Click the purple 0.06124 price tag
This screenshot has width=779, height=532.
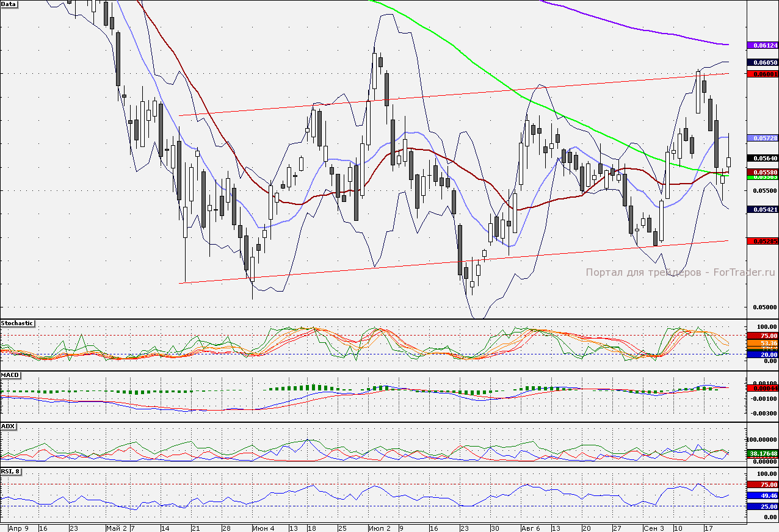click(x=762, y=46)
